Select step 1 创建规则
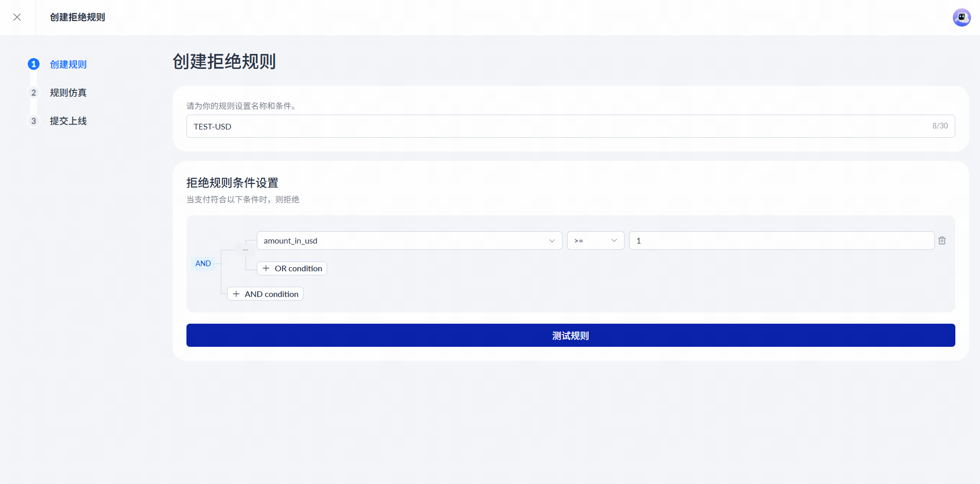Viewport: 980px width, 484px height. [68, 64]
